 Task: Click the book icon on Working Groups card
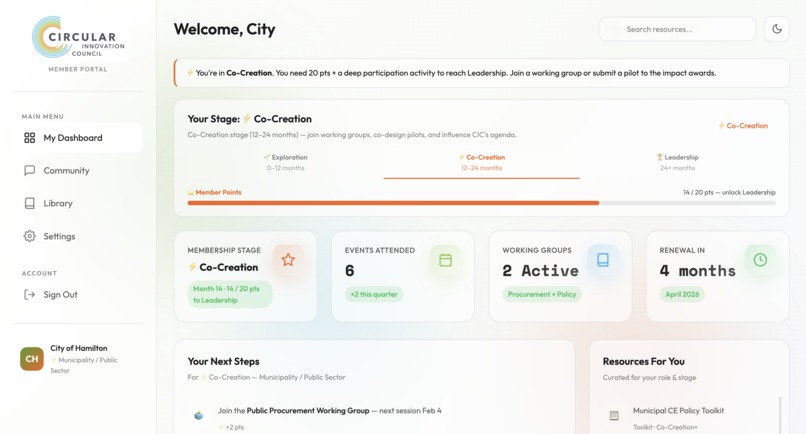pyautogui.click(x=603, y=260)
